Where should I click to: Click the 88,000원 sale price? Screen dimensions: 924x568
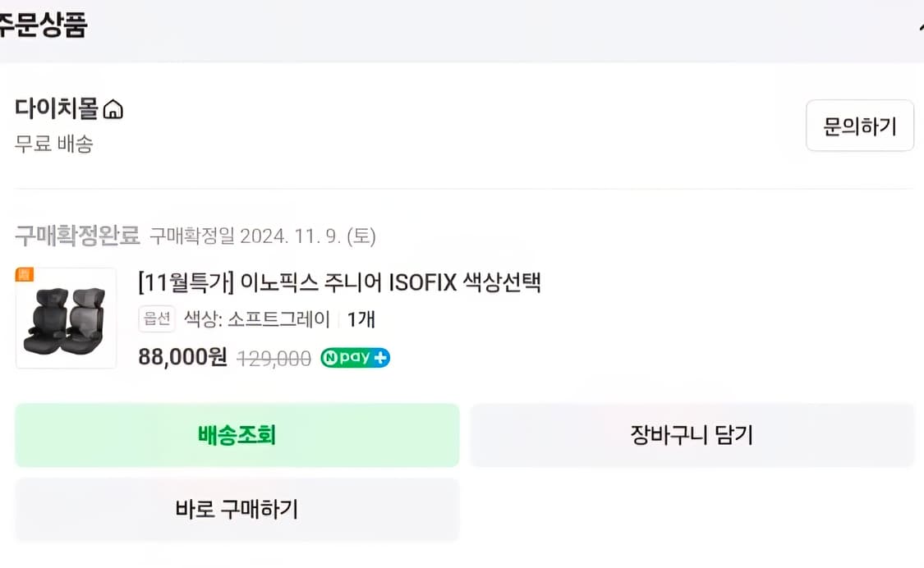coord(182,358)
